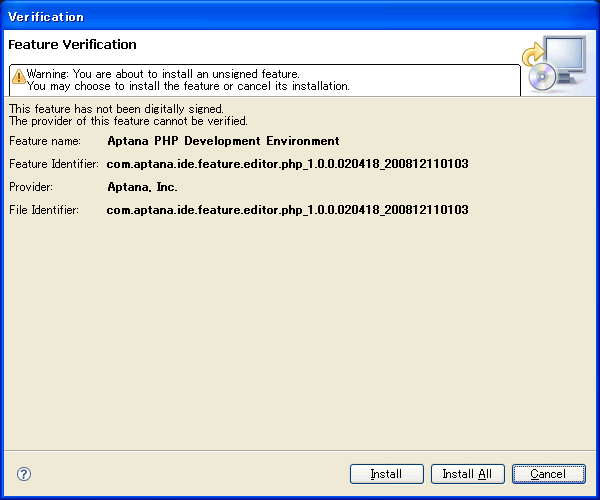
Task: Select the 'Aptana PHP Development Environment' feature name
Action: click(x=223, y=141)
